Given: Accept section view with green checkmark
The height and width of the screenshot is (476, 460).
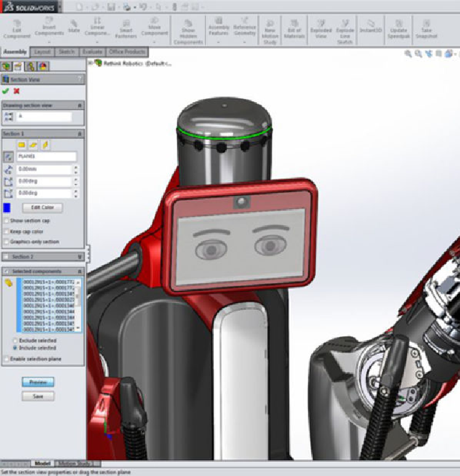Looking at the screenshot, I should pyautogui.click(x=6, y=91).
